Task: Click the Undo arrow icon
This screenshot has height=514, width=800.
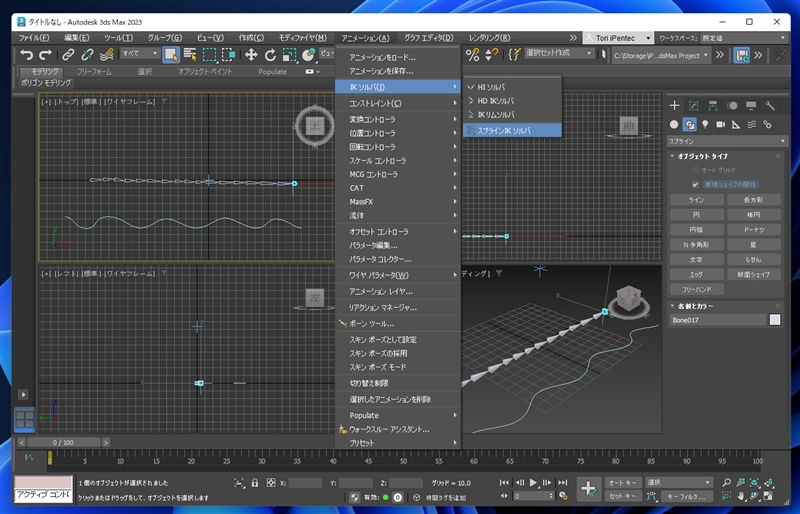Action: (27, 55)
